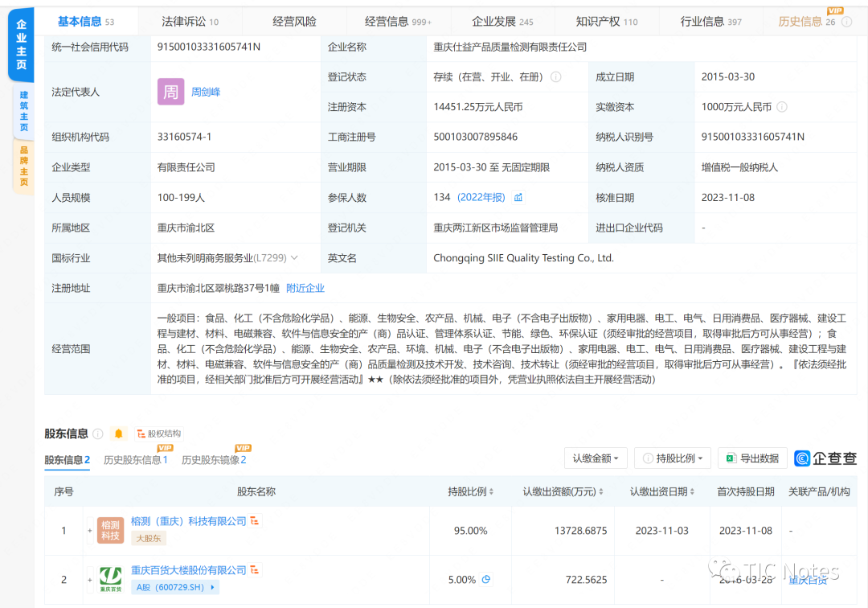Click the 周 avatar of legal representative
Image resolution: width=868 pixels, height=608 pixels.
point(170,92)
